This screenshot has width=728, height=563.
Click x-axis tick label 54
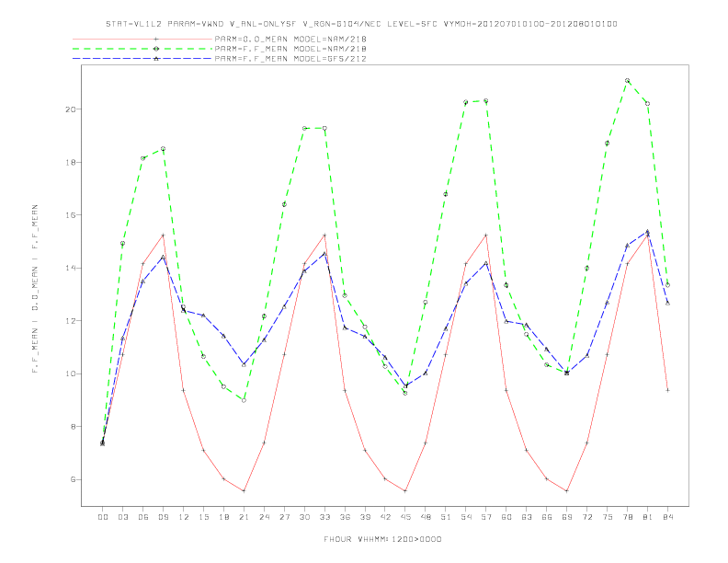pos(466,517)
